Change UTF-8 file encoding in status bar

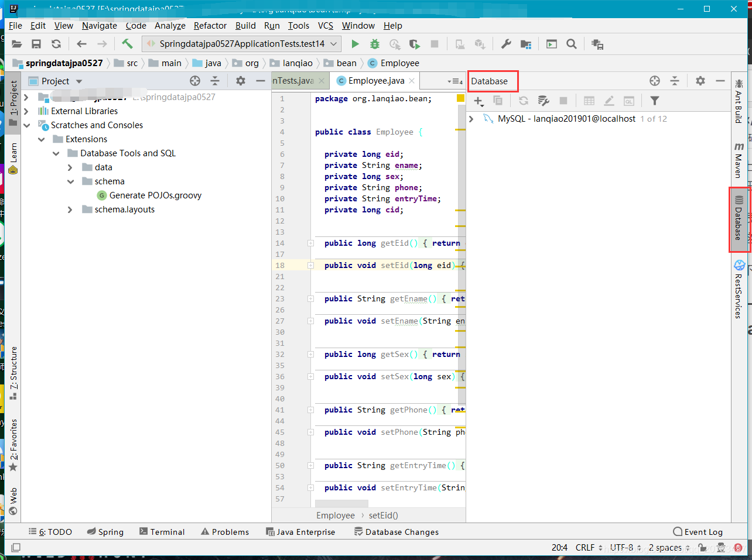pyautogui.click(x=625, y=548)
